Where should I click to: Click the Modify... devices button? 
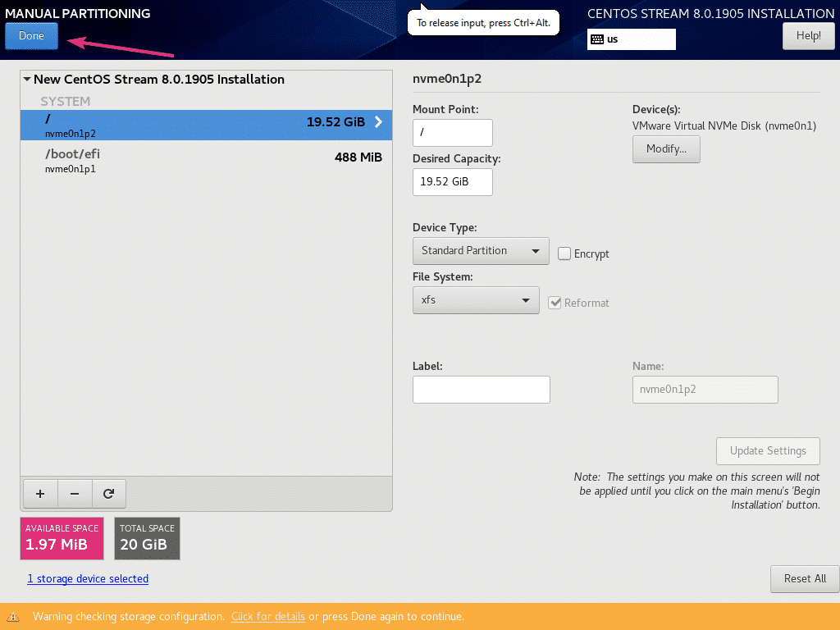tap(666, 149)
